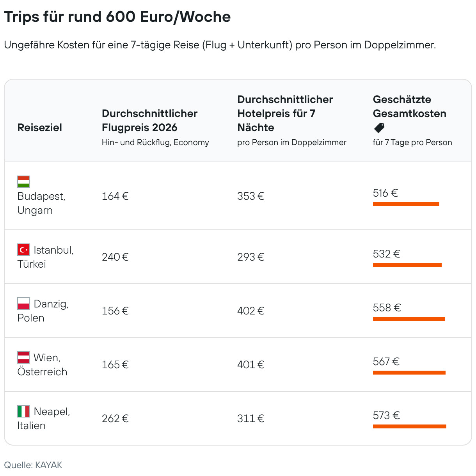Click the orange bar under 573 €
Image resolution: width=476 pixels, height=476 pixels.
pos(410,426)
